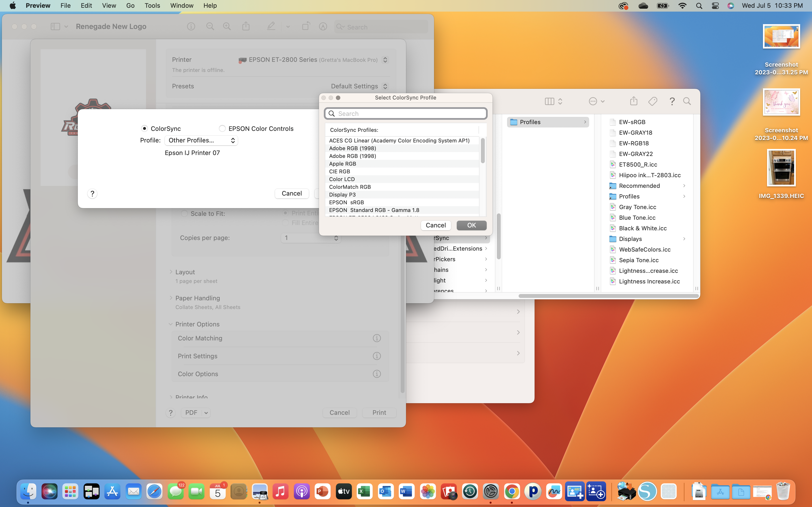Open the PDF dropdown arrow
Image resolution: width=812 pixels, height=507 pixels.
point(206,412)
